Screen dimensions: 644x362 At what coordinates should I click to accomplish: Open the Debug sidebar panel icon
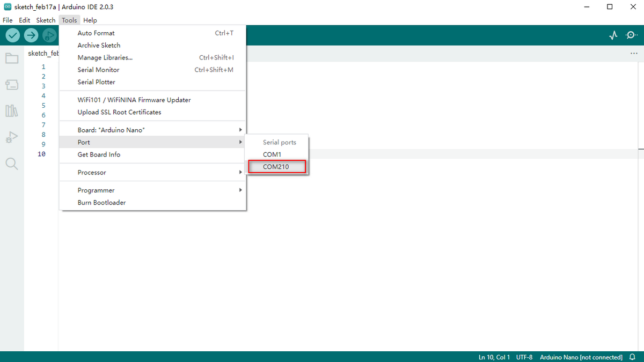pos(12,138)
